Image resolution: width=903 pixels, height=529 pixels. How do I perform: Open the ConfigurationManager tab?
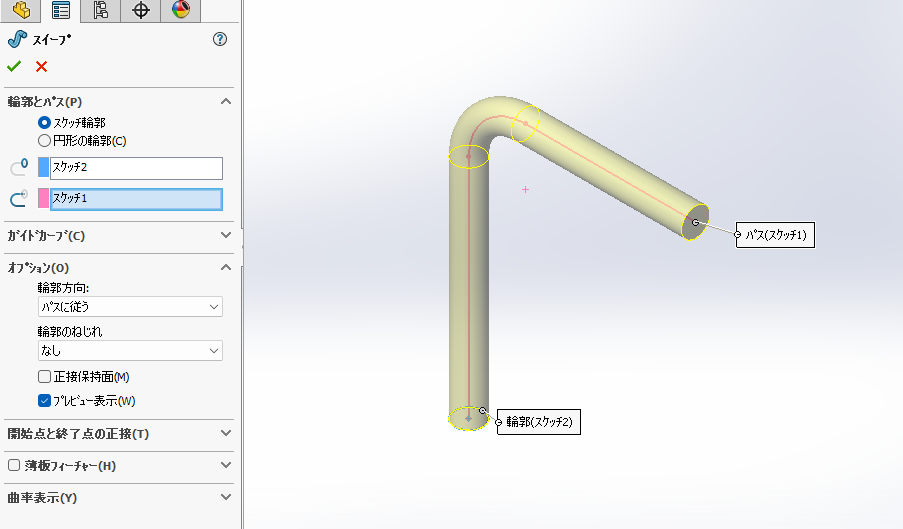[x=101, y=10]
